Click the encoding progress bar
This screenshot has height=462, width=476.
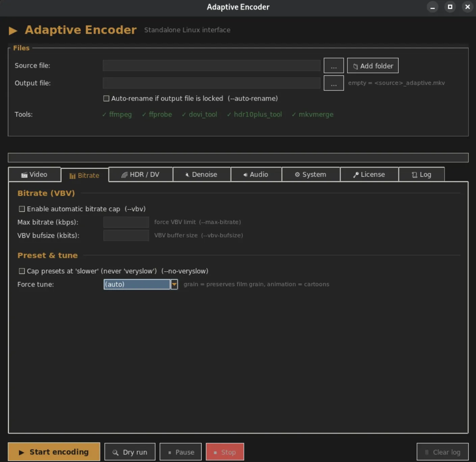pyautogui.click(x=238, y=158)
